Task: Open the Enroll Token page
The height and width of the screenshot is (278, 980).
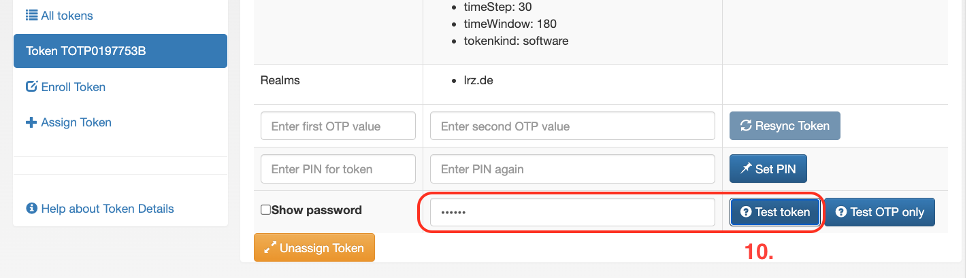Action: [73, 87]
